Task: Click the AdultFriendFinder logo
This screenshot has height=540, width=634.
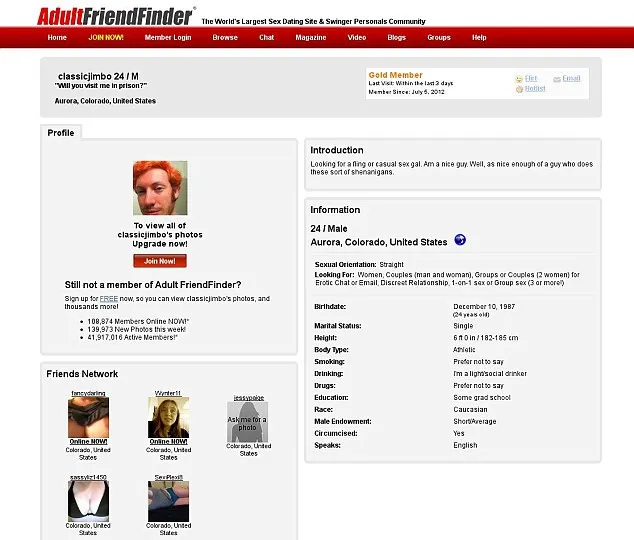Action: coord(116,17)
